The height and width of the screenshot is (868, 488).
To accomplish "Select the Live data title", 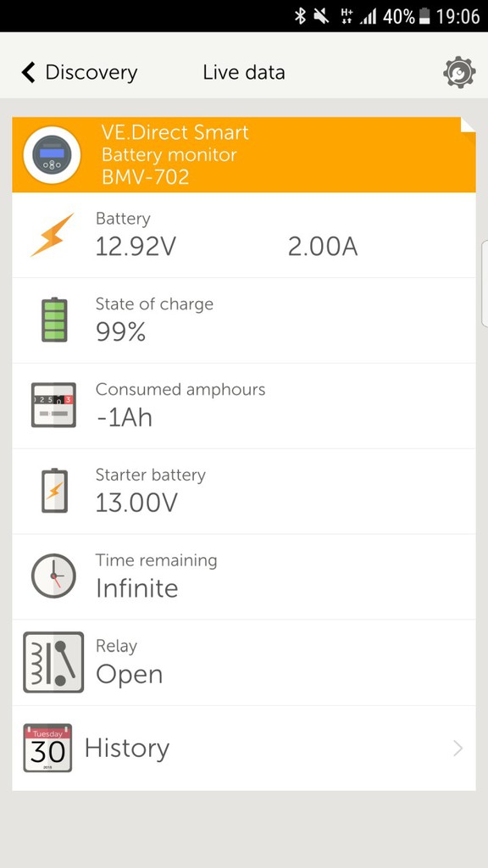I will pos(244,73).
